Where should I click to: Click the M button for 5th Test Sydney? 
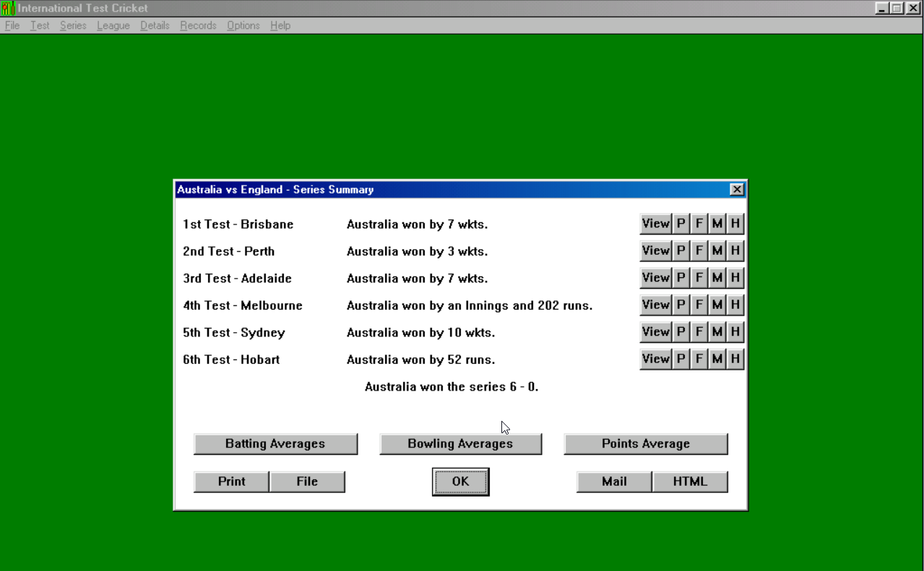click(x=717, y=332)
